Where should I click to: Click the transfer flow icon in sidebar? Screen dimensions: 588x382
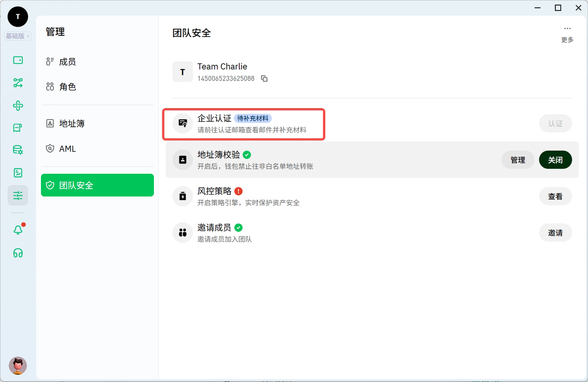point(18,83)
